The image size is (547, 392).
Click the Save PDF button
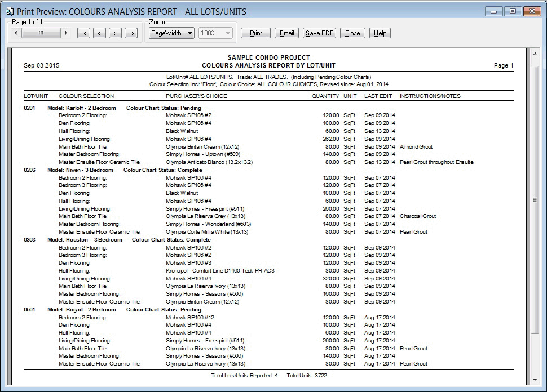(320, 33)
